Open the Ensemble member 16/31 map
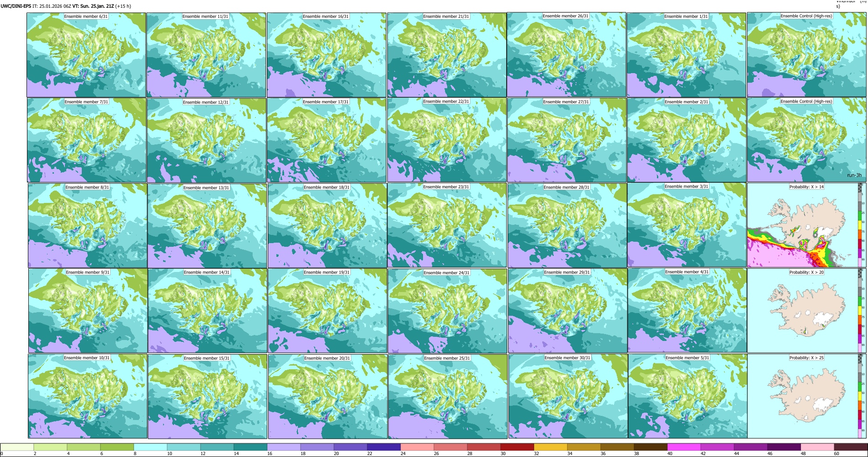The image size is (868, 457). tap(326, 55)
